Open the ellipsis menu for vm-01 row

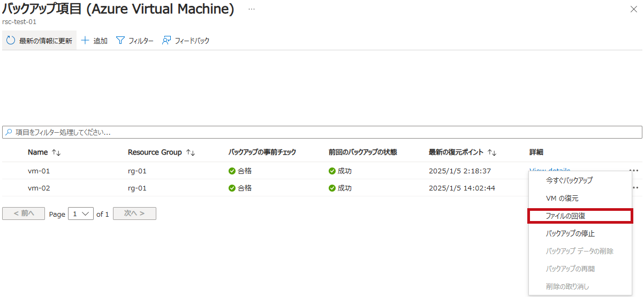point(634,171)
